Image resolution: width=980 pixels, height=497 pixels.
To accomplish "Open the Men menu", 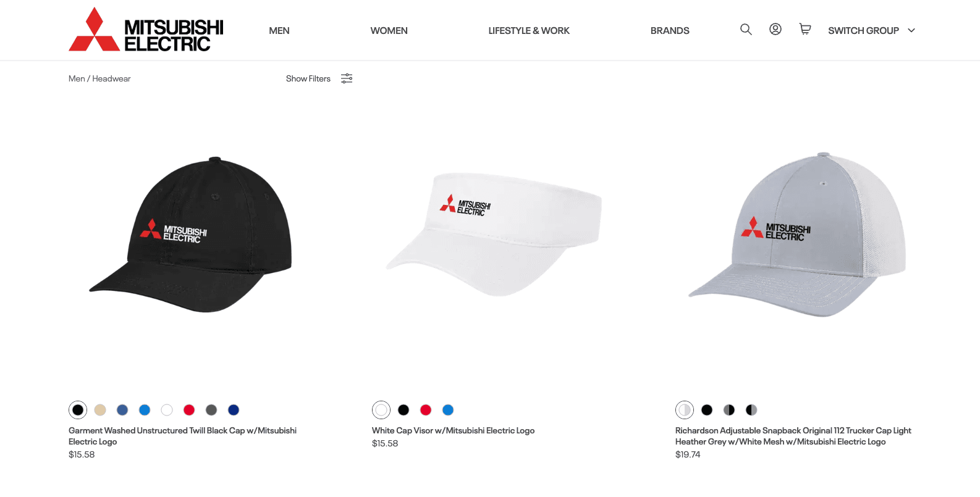I will tap(279, 30).
